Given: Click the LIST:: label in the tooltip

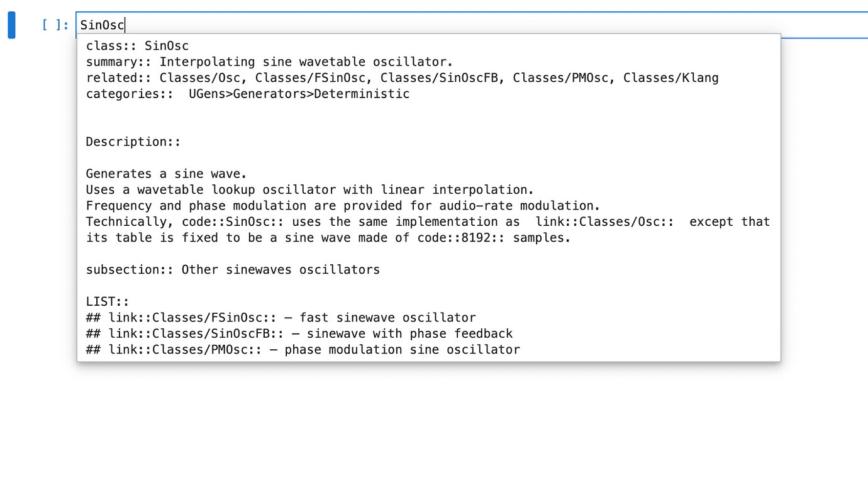Looking at the screenshot, I should [107, 301].
